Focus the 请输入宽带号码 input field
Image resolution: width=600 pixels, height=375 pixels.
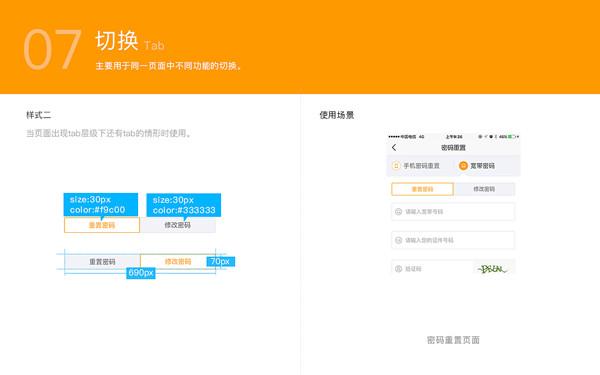(453, 212)
